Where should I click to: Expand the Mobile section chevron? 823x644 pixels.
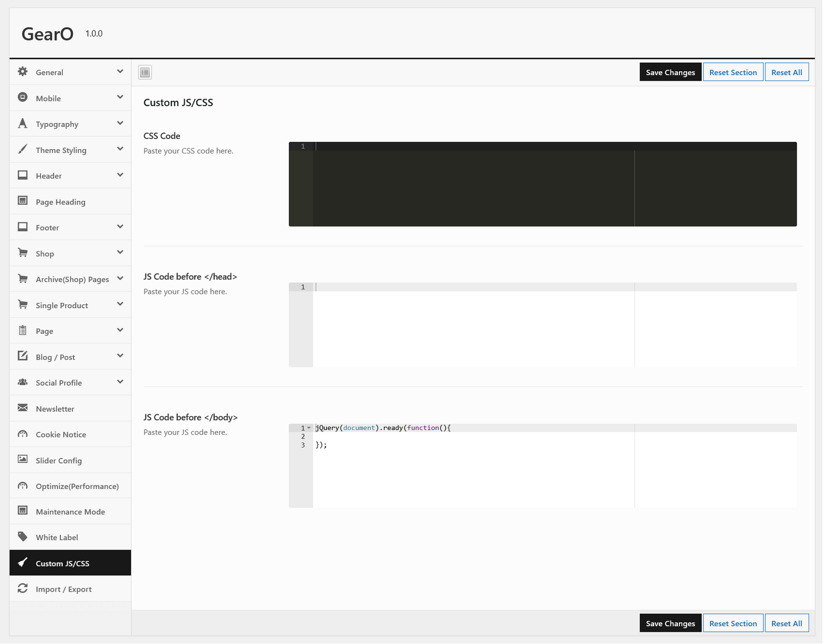[120, 97]
